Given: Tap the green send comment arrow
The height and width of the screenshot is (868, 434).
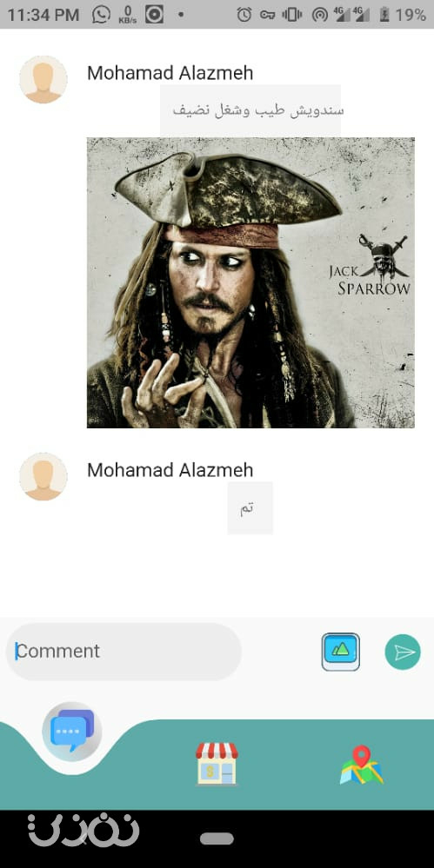Looking at the screenshot, I should tap(403, 652).
